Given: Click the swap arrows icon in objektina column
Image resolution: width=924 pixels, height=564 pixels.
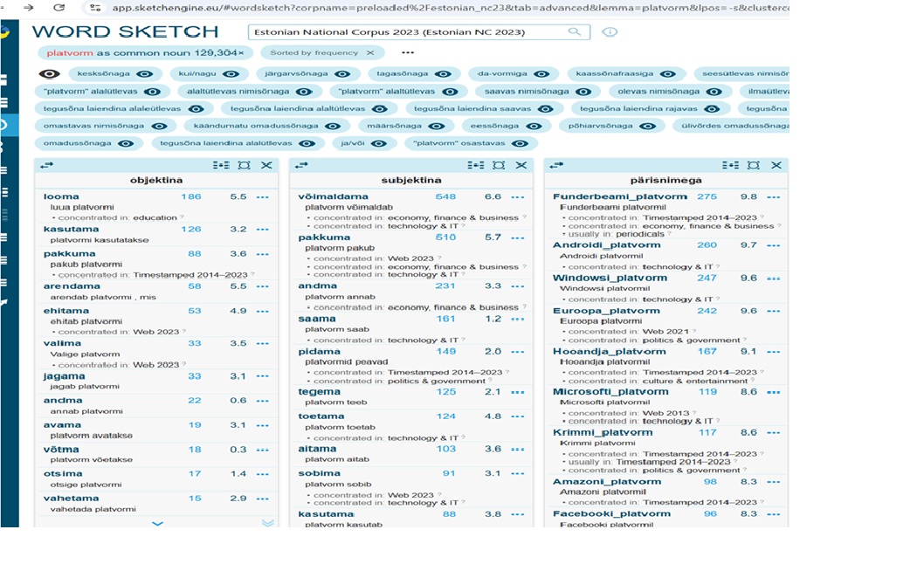Looking at the screenshot, I should tap(47, 165).
